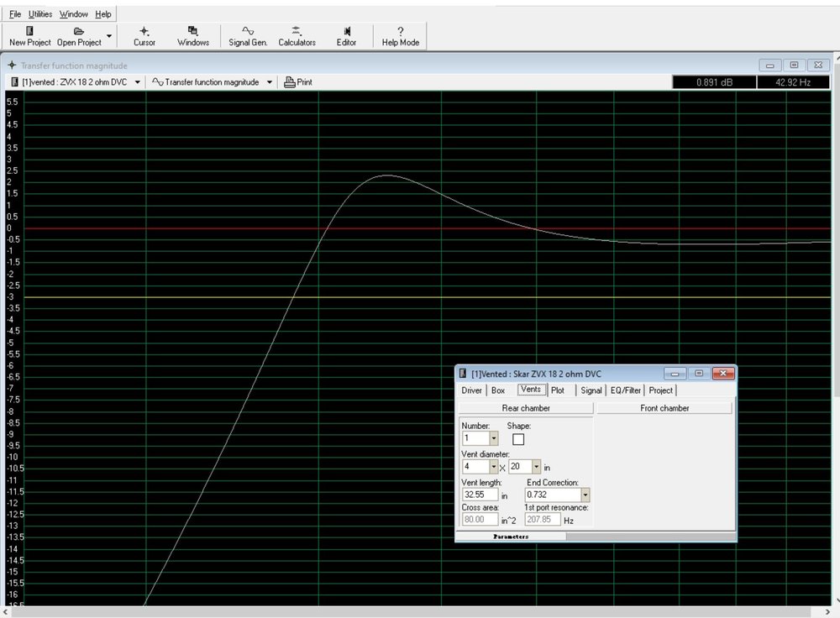
Task: Expand the vent Number dropdown
Action: tap(494, 438)
